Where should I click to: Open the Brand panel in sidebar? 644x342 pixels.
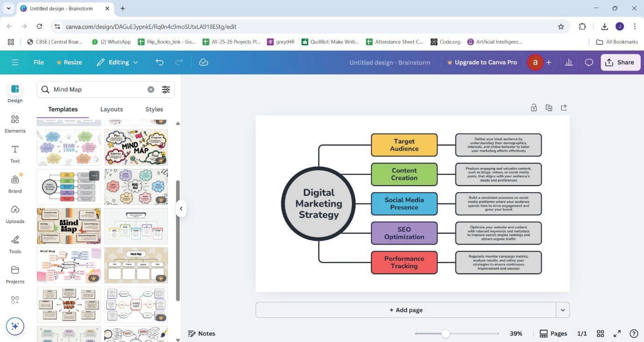[15, 184]
